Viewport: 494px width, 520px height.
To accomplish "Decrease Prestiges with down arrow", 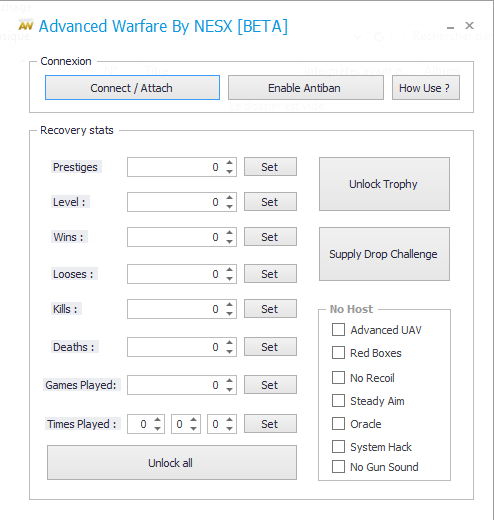I will coord(229,171).
